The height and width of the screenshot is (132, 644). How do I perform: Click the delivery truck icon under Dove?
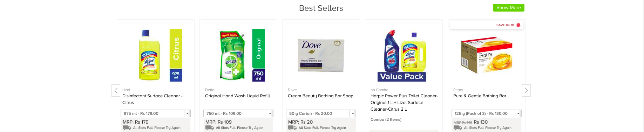pos(292,128)
